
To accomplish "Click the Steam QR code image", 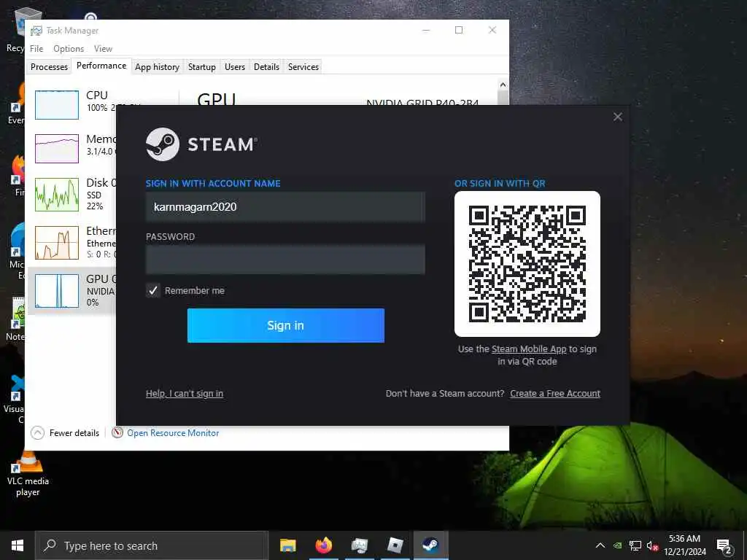I will click(527, 264).
